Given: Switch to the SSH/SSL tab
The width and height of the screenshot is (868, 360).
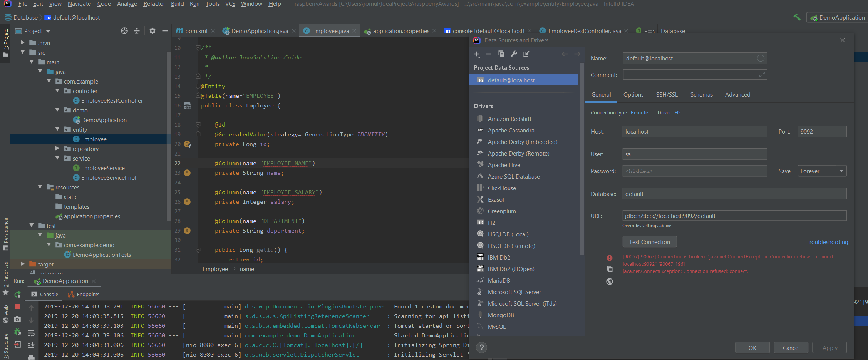Looking at the screenshot, I should [x=667, y=95].
